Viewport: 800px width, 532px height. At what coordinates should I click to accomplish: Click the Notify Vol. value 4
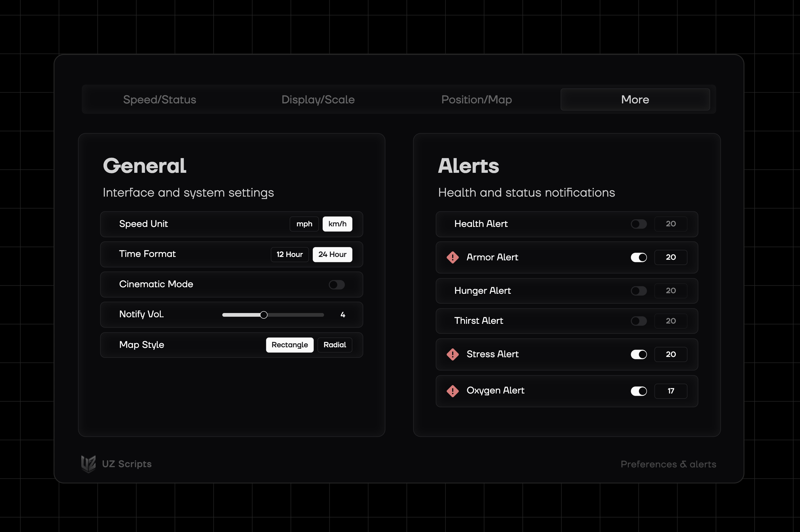click(x=343, y=315)
